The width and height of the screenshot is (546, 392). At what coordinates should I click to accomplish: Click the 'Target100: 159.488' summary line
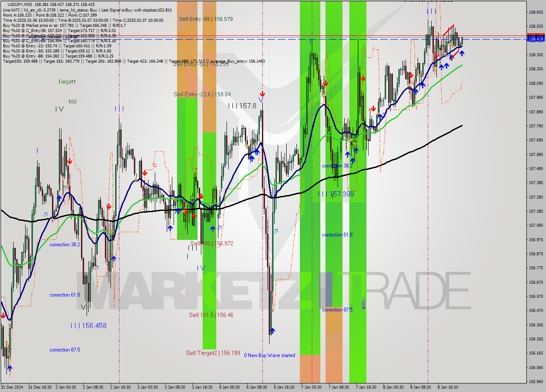point(134,61)
